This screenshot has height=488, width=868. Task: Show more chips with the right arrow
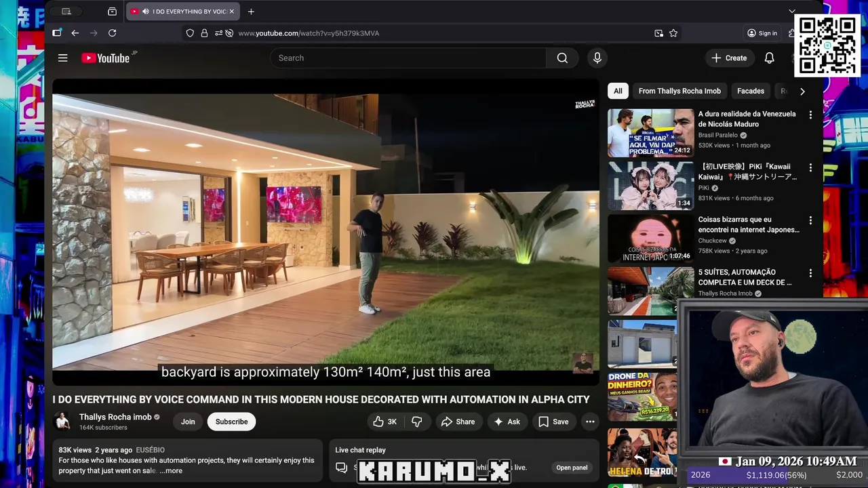click(x=802, y=91)
